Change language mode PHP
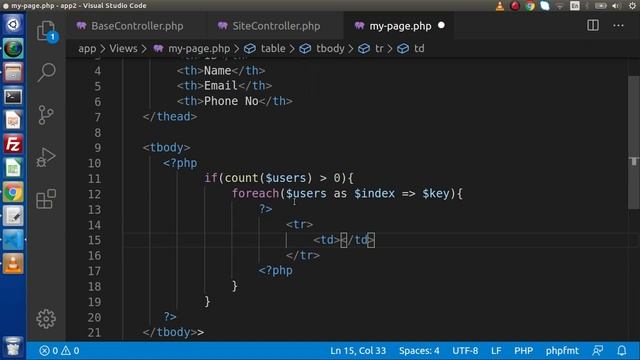Screen dimensions: 640x360 (523, 351)
